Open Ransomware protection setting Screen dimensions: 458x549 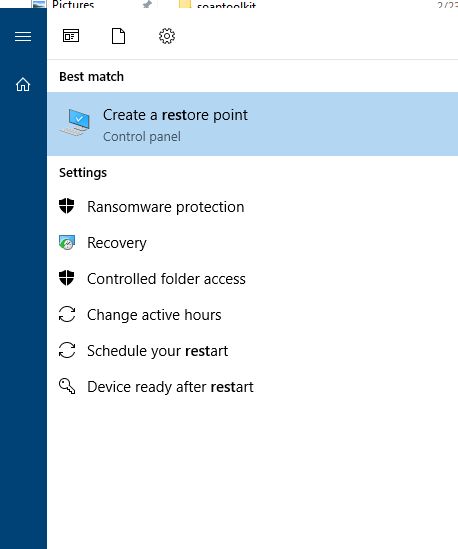tap(252, 207)
